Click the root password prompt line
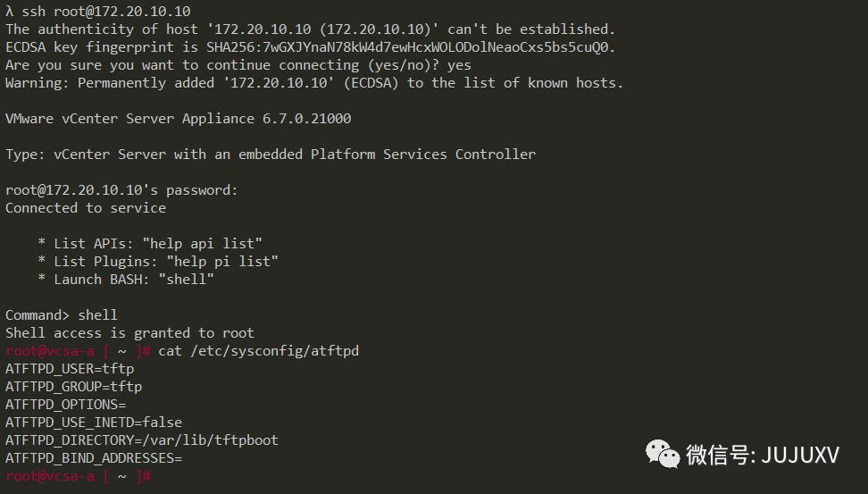The height and width of the screenshot is (494, 868). tap(121, 190)
